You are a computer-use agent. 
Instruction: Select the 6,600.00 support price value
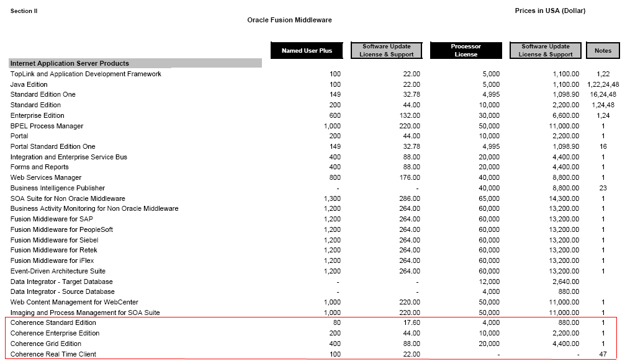click(565, 115)
